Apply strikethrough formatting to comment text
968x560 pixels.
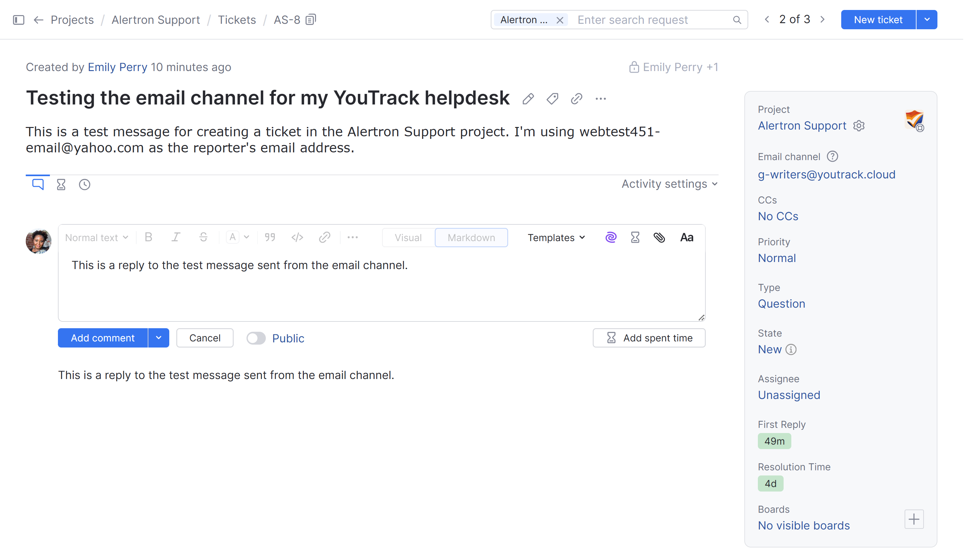coord(203,237)
